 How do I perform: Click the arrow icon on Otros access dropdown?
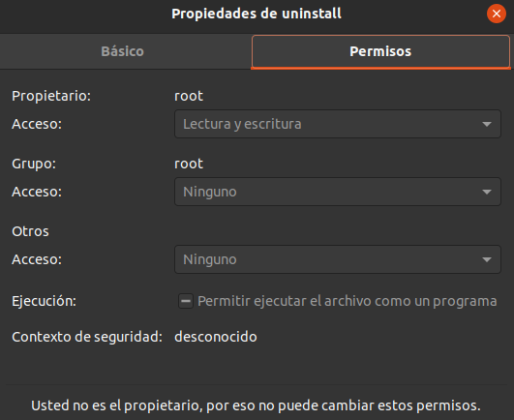click(487, 259)
